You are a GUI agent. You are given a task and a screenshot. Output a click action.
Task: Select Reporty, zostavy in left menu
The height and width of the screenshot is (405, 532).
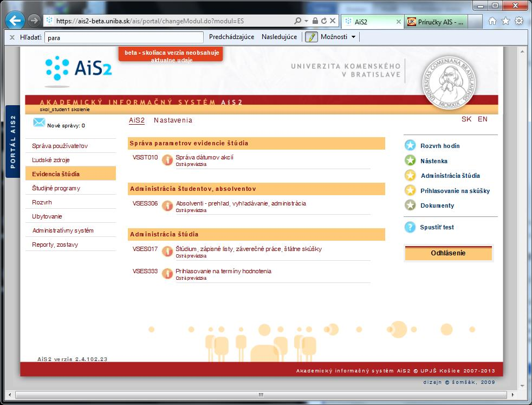(x=70, y=245)
